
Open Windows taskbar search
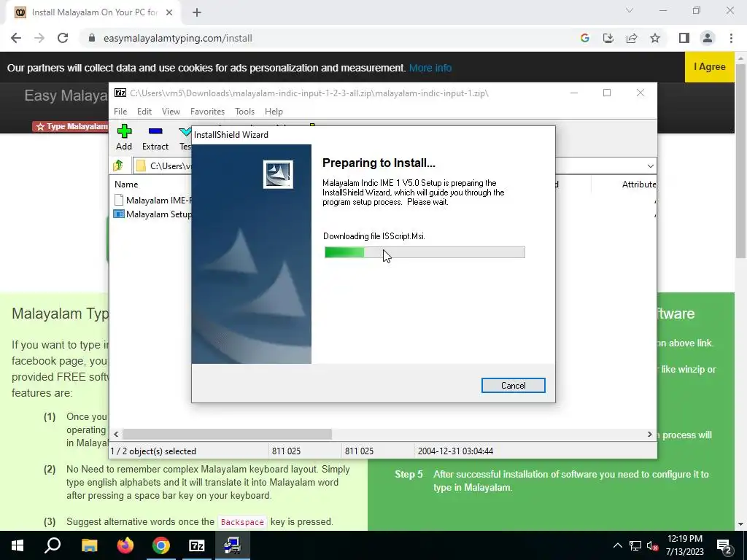coord(53,545)
